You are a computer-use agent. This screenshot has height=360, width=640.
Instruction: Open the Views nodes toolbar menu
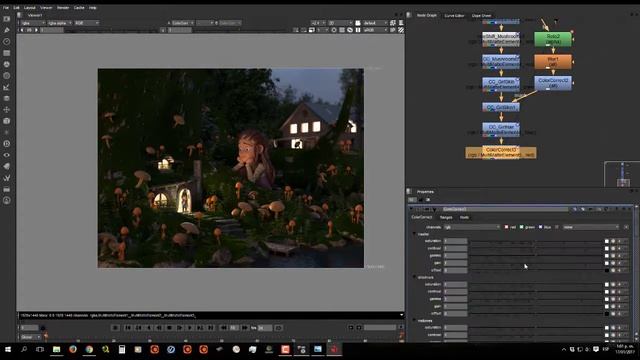point(7,155)
